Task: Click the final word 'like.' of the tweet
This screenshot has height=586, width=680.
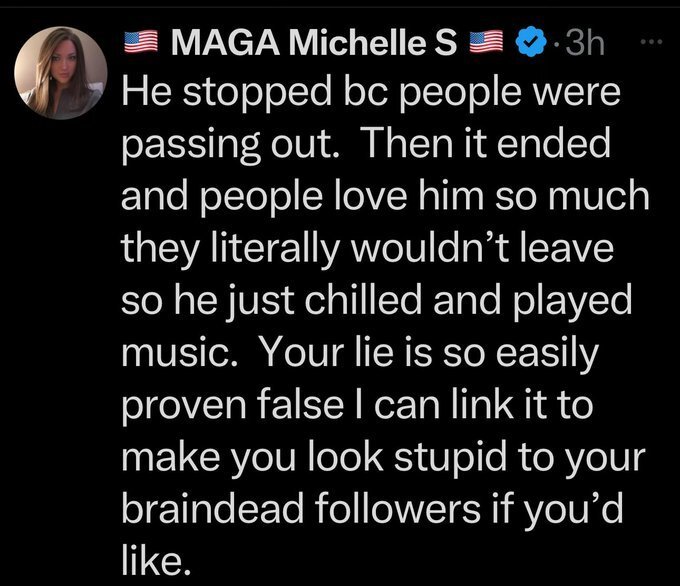Action: coord(152,553)
